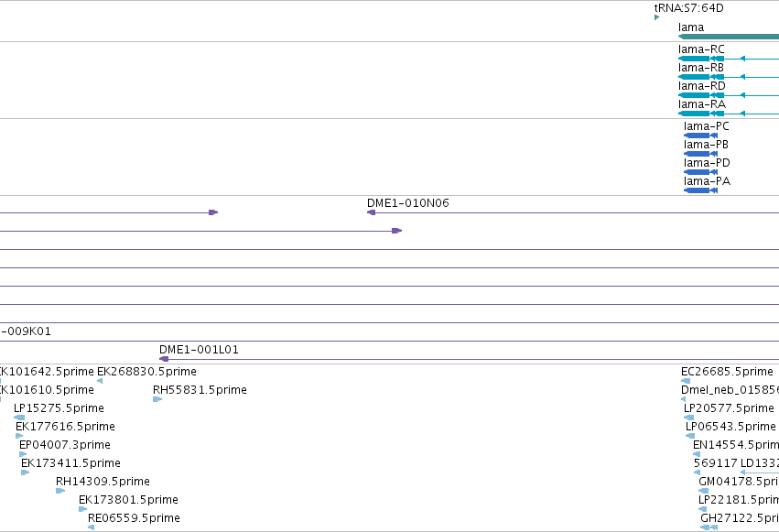The height and width of the screenshot is (532, 779).
Task: Click the lama-RC transcript glyph
Action: tap(729, 59)
